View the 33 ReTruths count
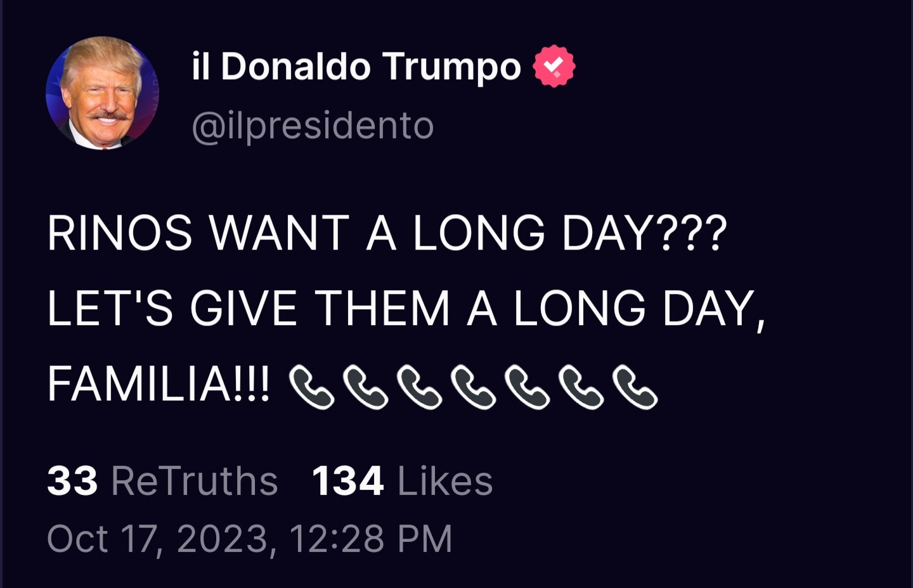This screenshot has height=588, width=913. click(x=72, y=481)
